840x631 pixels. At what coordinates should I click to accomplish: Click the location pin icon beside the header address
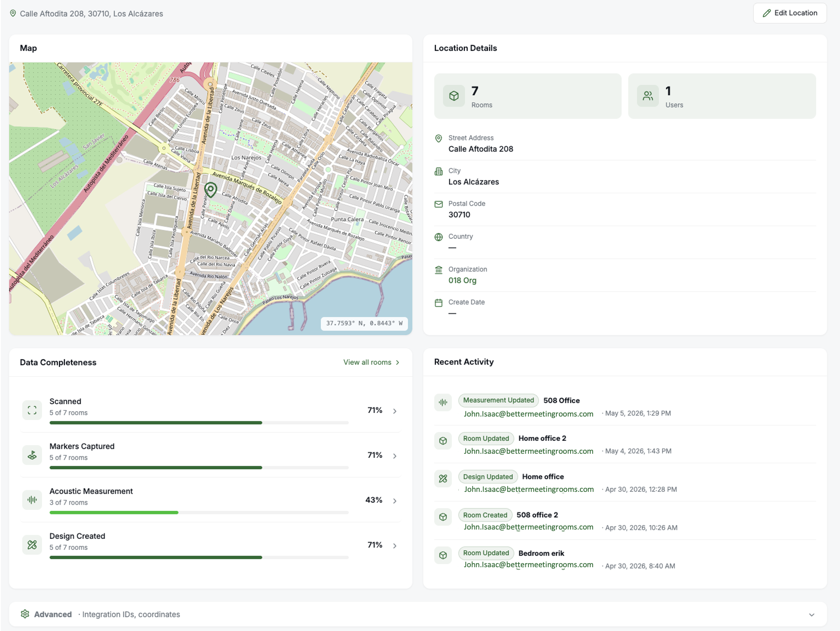13,13
